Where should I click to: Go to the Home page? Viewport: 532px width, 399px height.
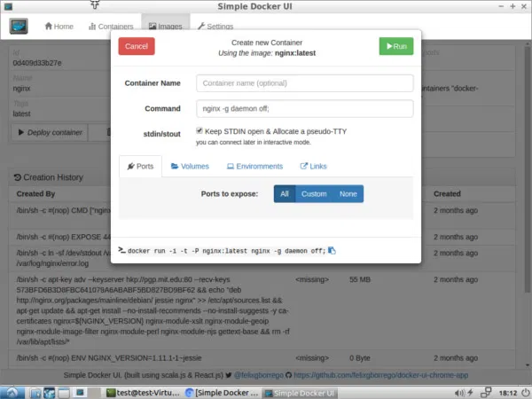coord(59,26)
